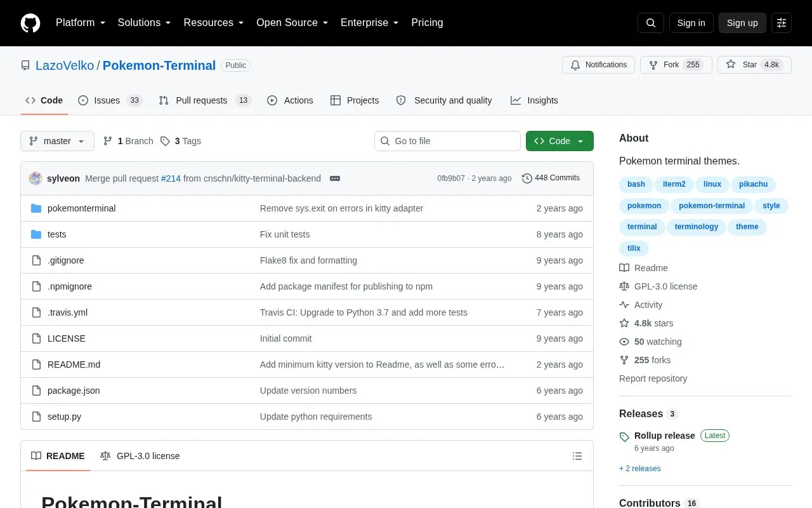
Task: Click the search magnifier icon
Action: (x=651, y=23)
